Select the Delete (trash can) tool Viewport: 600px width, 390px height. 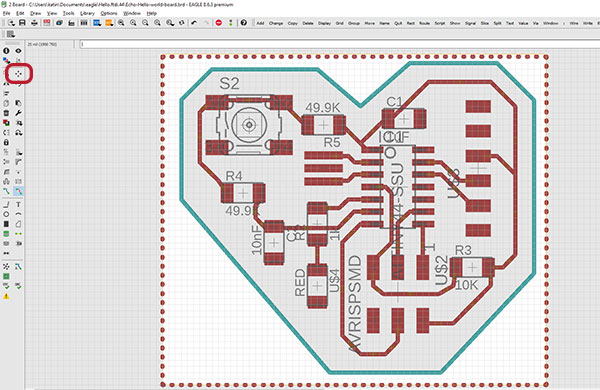pos(6,113)
